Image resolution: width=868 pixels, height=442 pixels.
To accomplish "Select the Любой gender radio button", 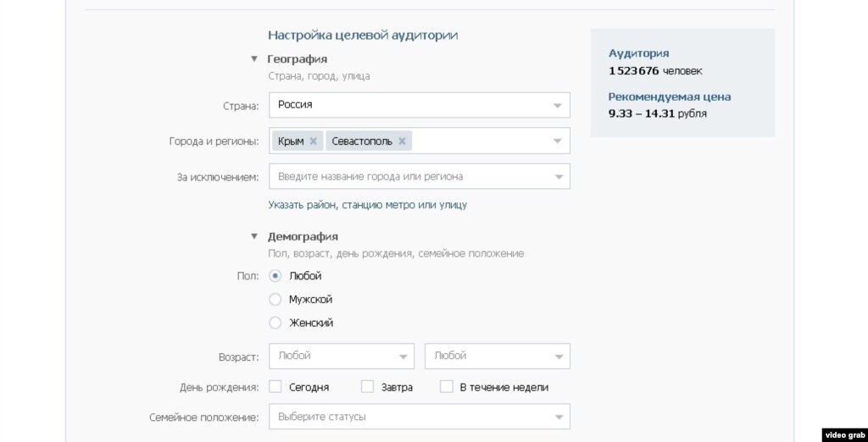I will click(x=275, y=276).
